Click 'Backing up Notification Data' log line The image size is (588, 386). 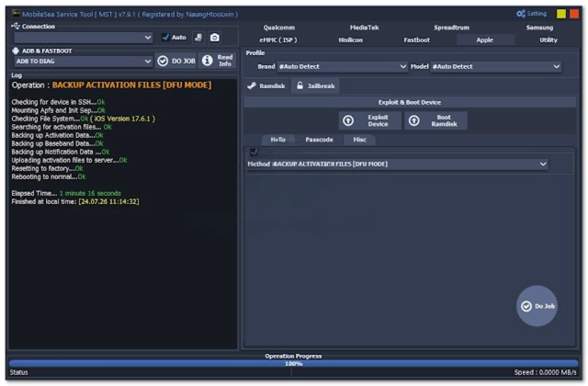61,152
